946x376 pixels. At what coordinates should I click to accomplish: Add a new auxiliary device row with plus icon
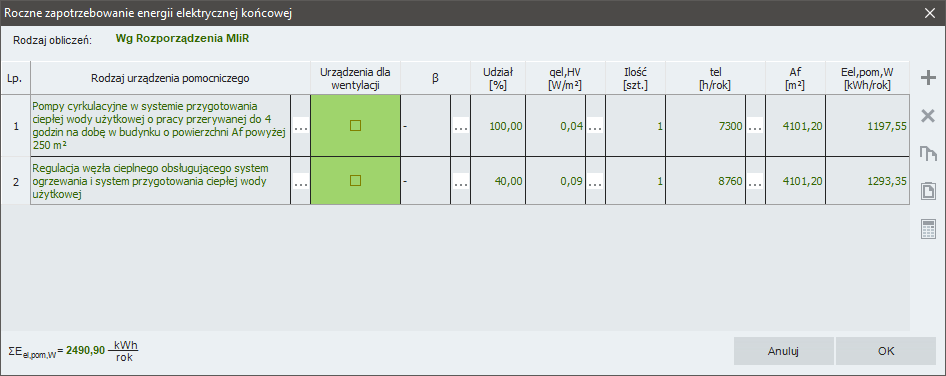tap(928, 78)
